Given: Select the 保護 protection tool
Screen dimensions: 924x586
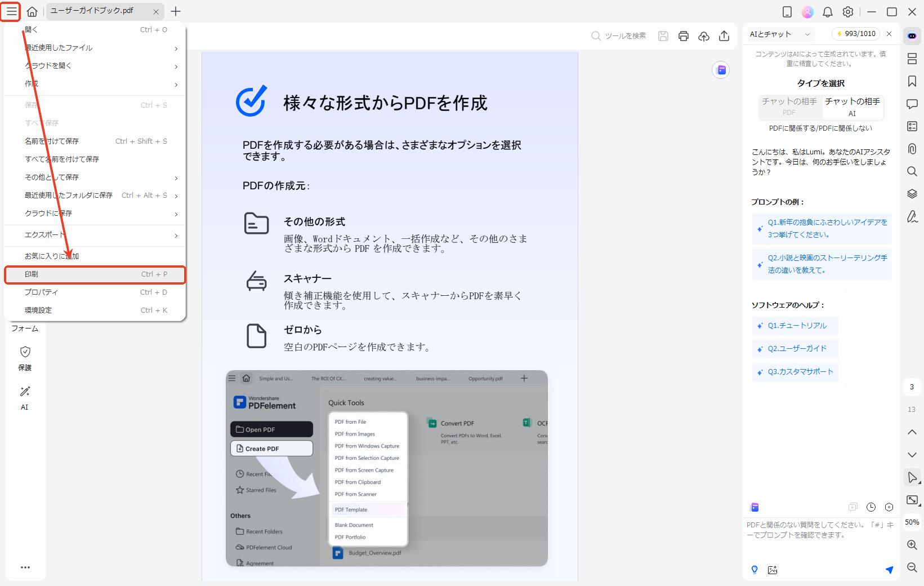Looking at the screenshot, I should click(x=24, y=358).
